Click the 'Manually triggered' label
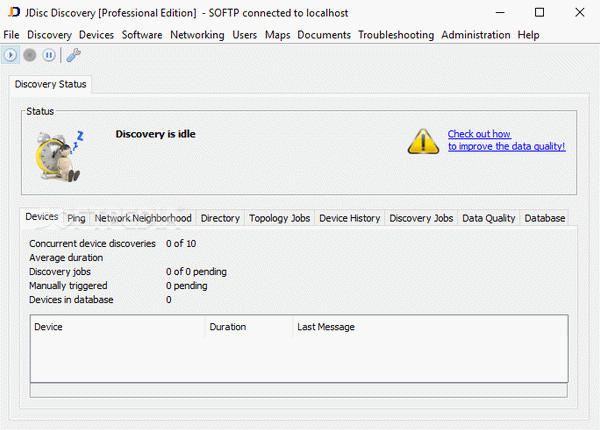The width and height of the screenshot is (600, 430). tap(68, 286)
